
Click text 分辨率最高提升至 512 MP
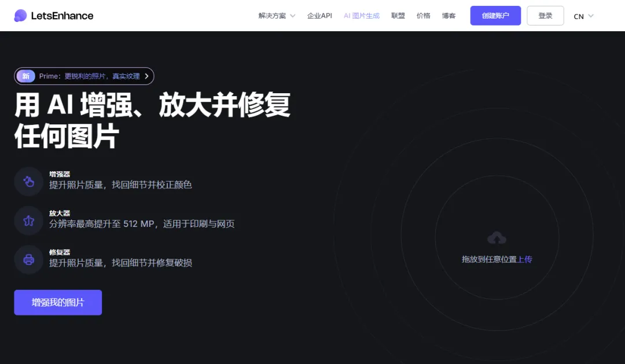click(102, 223)
